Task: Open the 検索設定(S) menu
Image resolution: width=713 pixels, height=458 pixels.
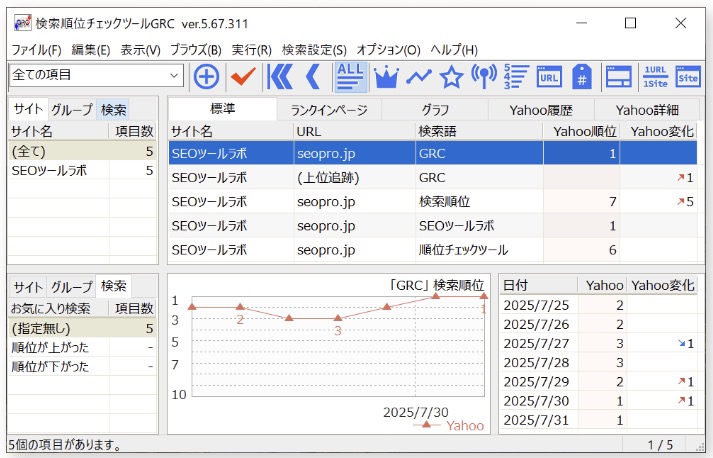Action: 314,49
